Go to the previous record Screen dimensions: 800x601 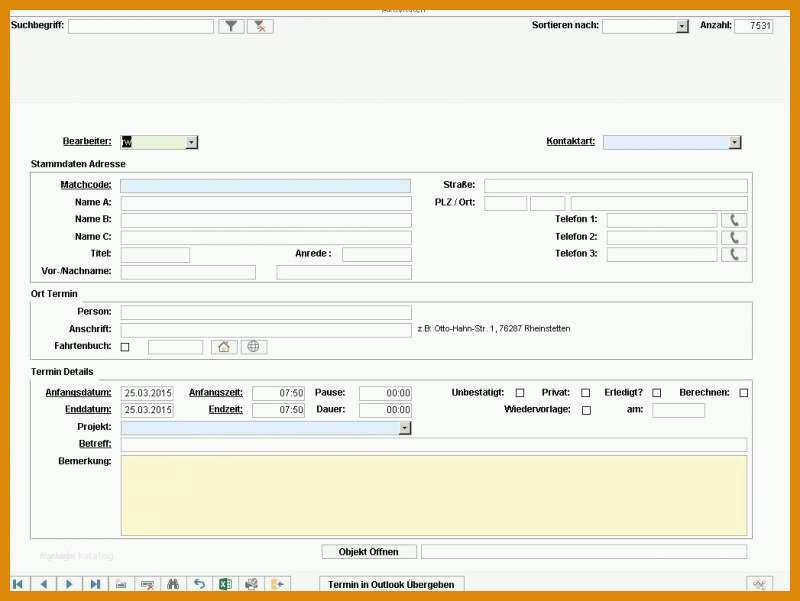(44, 584)
